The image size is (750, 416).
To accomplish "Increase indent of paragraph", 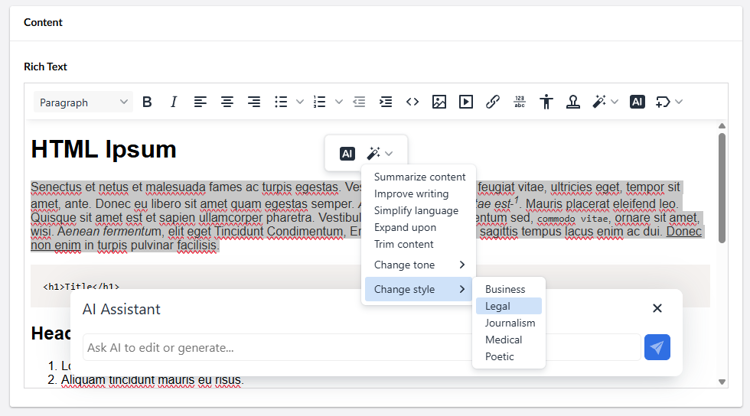I will click(386, 102).
